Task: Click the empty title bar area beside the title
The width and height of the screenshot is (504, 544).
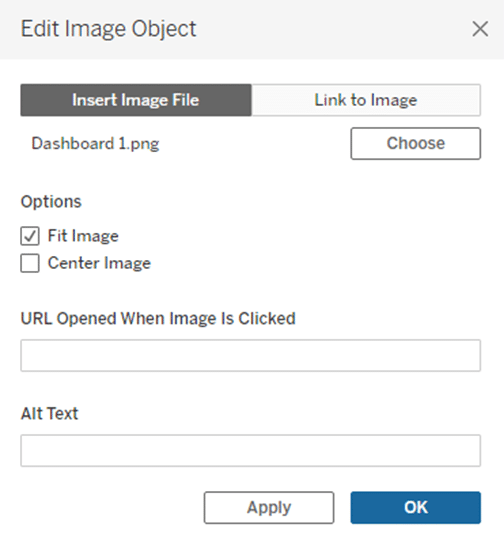Action: [333, 29]
